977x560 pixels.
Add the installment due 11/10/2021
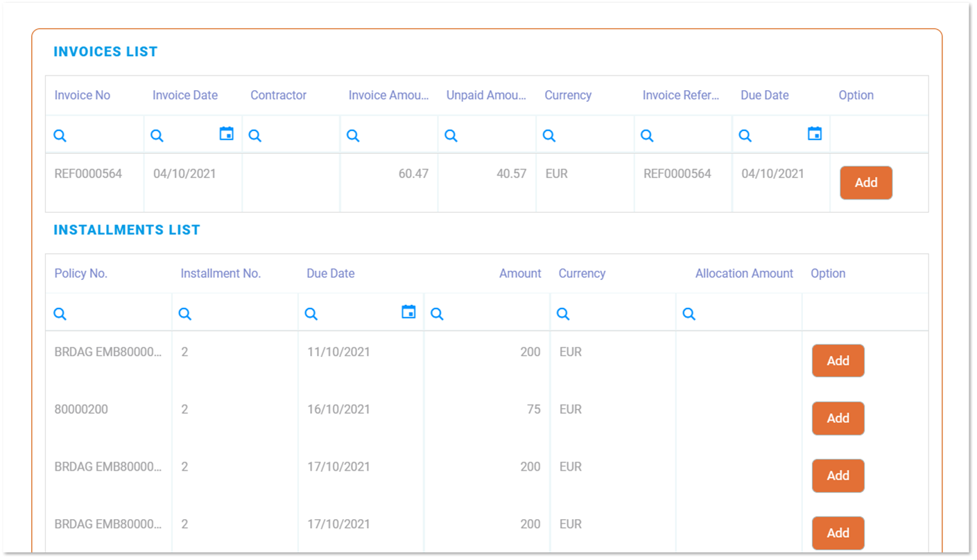click(838, 361)
